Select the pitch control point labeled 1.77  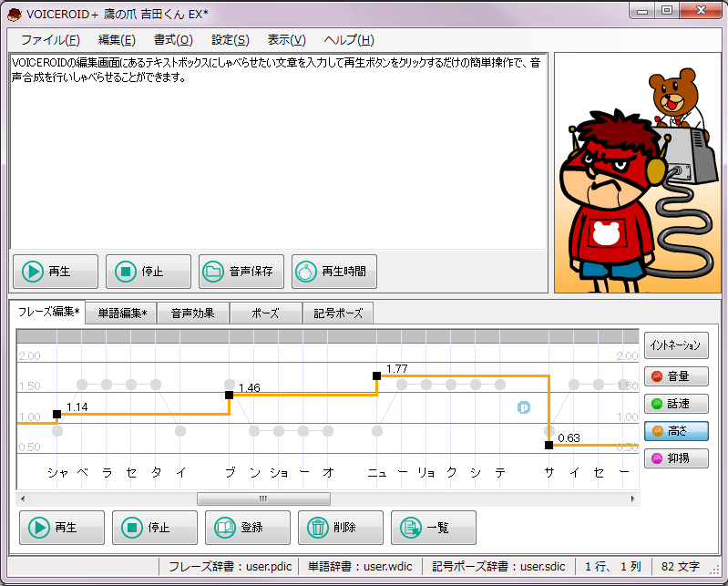[376, 376]
